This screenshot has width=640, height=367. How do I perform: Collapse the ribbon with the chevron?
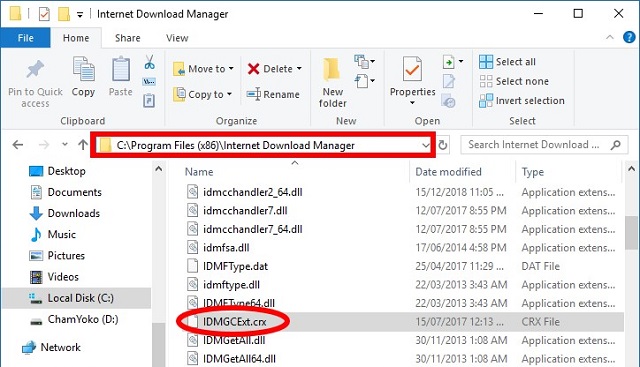click(x=610, y=37)
